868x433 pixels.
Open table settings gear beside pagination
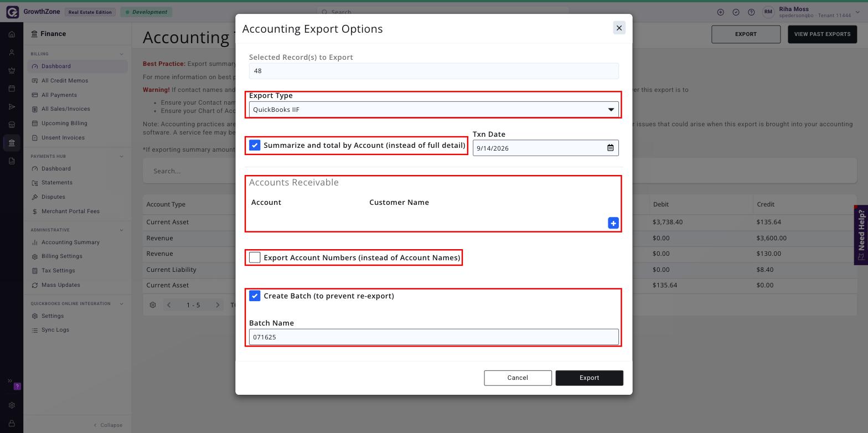tap(153, 305)
